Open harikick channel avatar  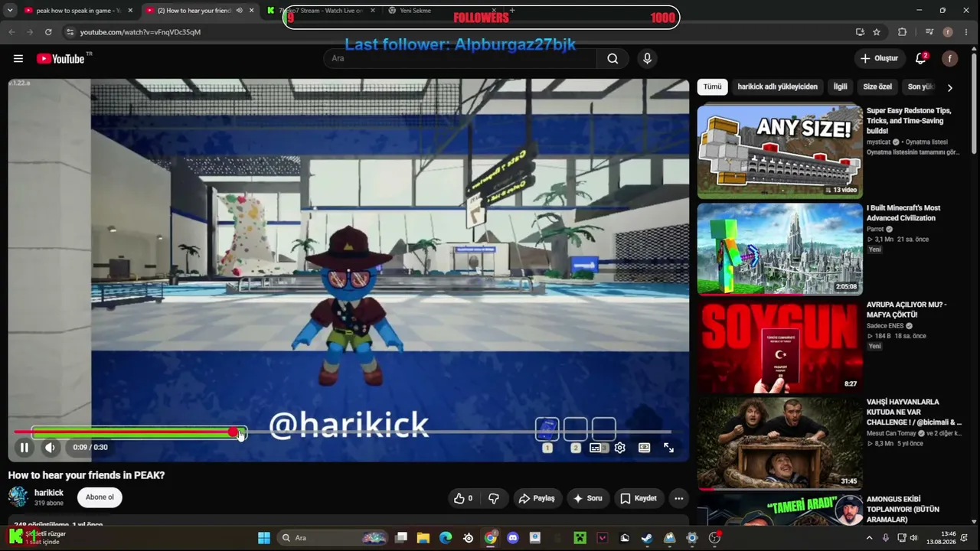[18, 497]
